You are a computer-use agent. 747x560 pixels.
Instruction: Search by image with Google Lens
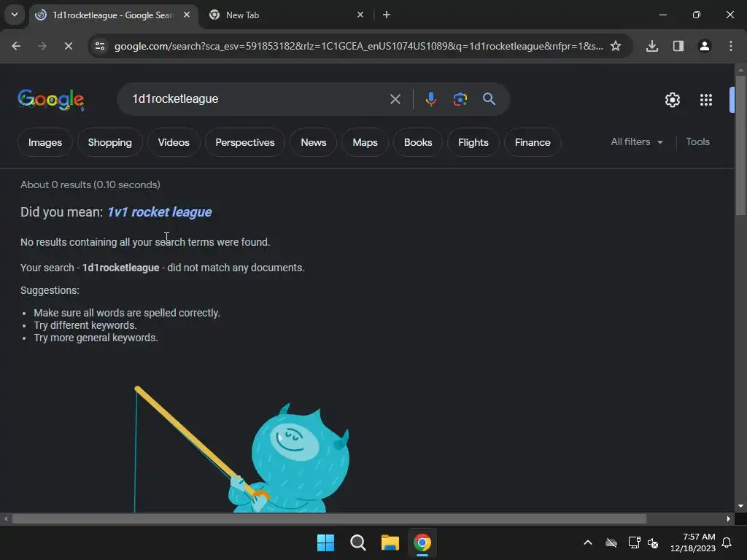[x=460, y=99]
